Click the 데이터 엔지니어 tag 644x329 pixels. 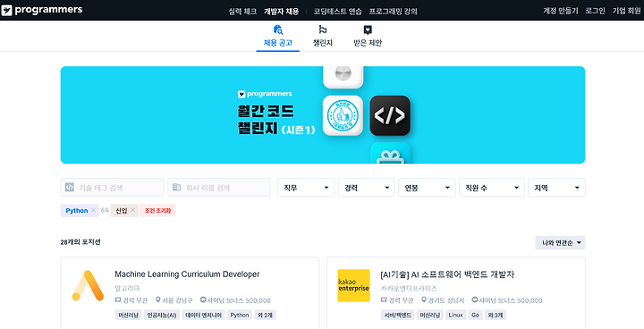pyautogui.click(x=203, y=315)
